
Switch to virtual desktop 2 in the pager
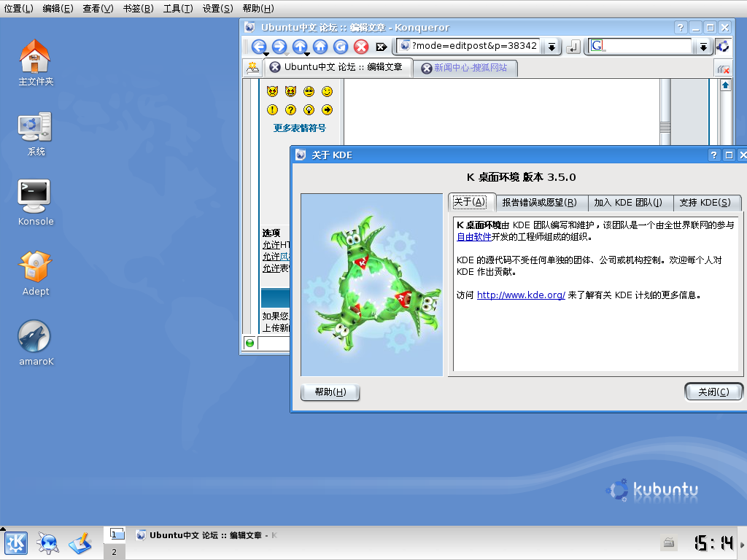tap(115, 552)
